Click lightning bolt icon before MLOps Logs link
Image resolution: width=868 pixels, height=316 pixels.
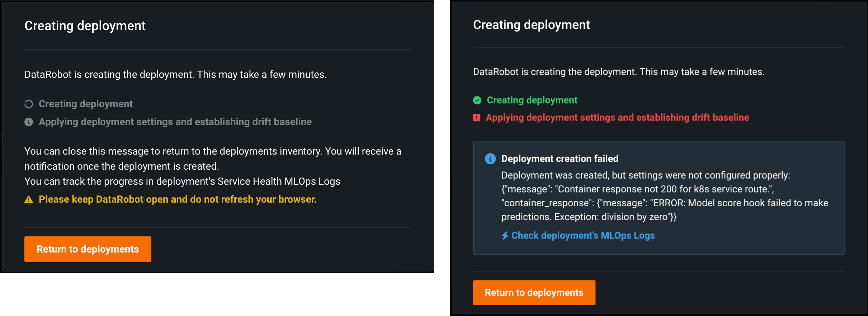pos(505,236)
